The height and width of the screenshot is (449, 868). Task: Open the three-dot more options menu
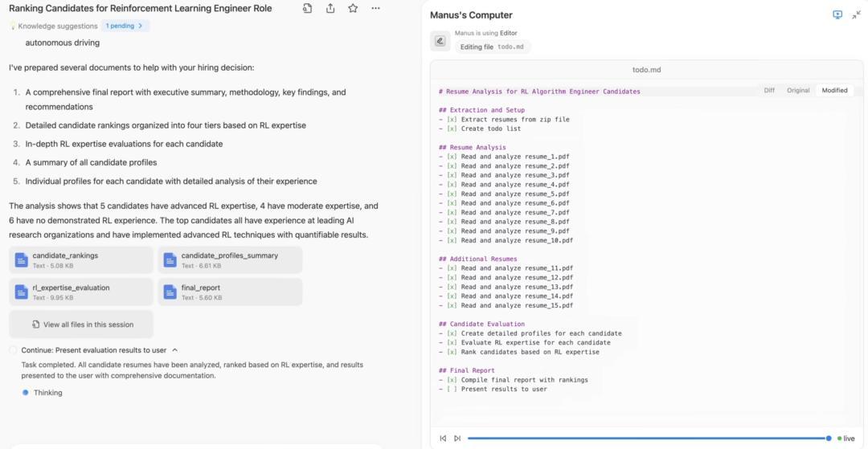376,8
